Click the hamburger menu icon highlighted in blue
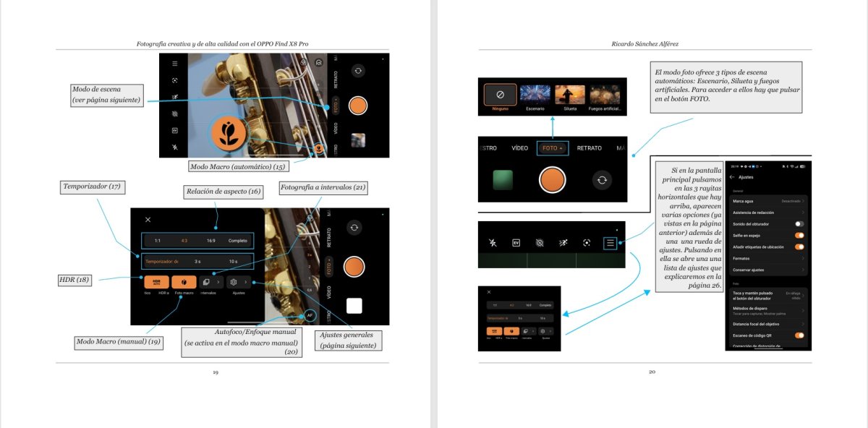Viewport: 868px width, 428px height. pos(611,243)
